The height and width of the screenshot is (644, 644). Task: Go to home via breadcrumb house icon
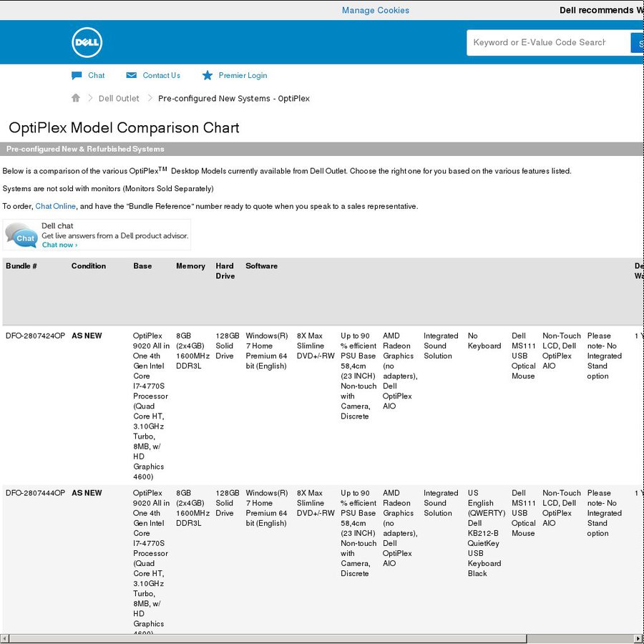(x=76, y=98)
